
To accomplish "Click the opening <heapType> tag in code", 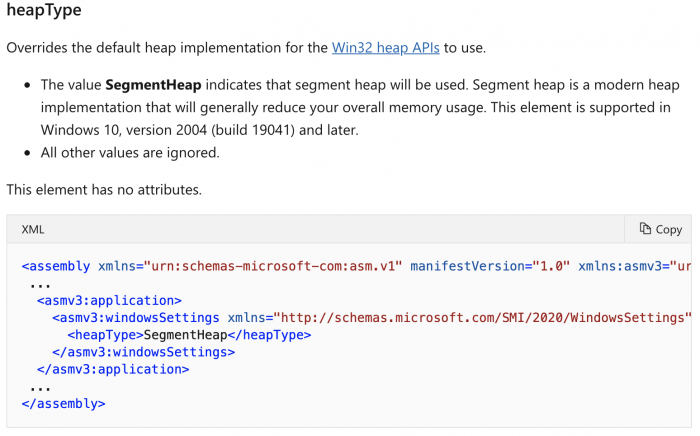I will pyautogui.click(x=105, y=335).
